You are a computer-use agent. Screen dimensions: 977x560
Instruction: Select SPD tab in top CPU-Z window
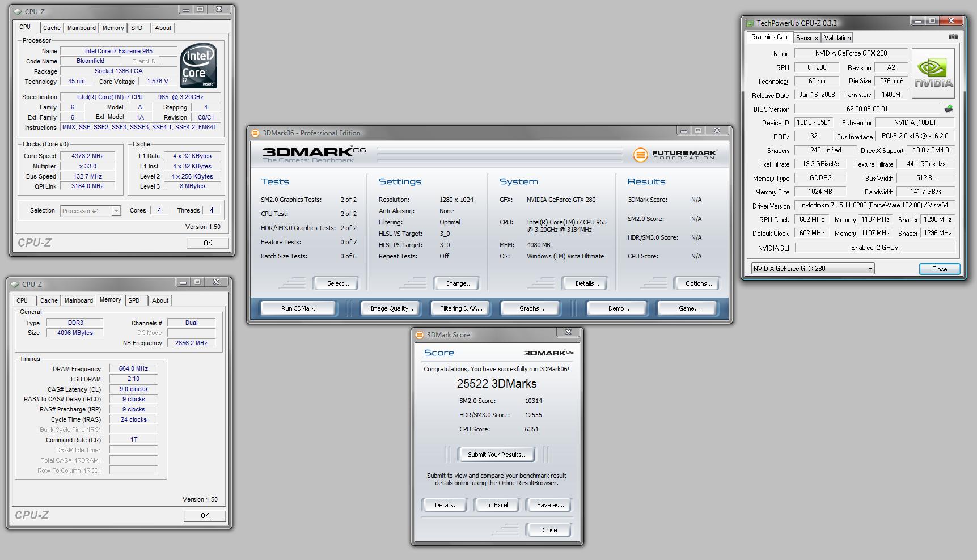(x=137, y=28)
